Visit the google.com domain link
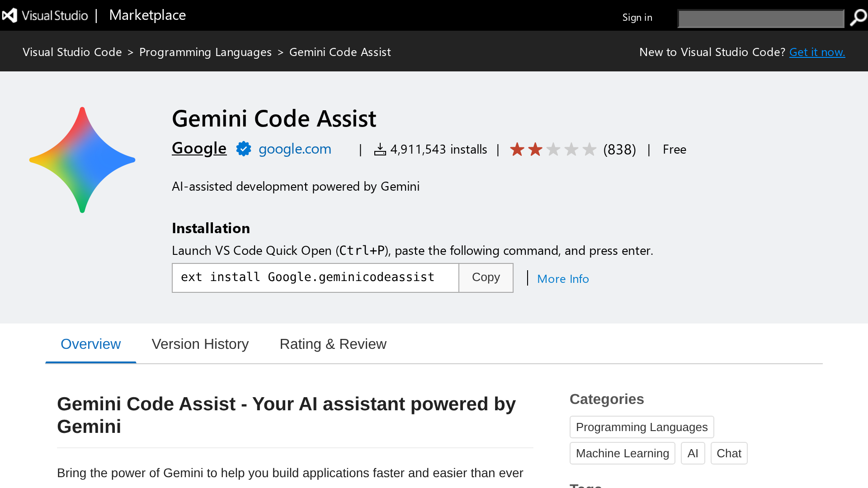The width and height of the screenshot is (868, 488). [295, 149]
